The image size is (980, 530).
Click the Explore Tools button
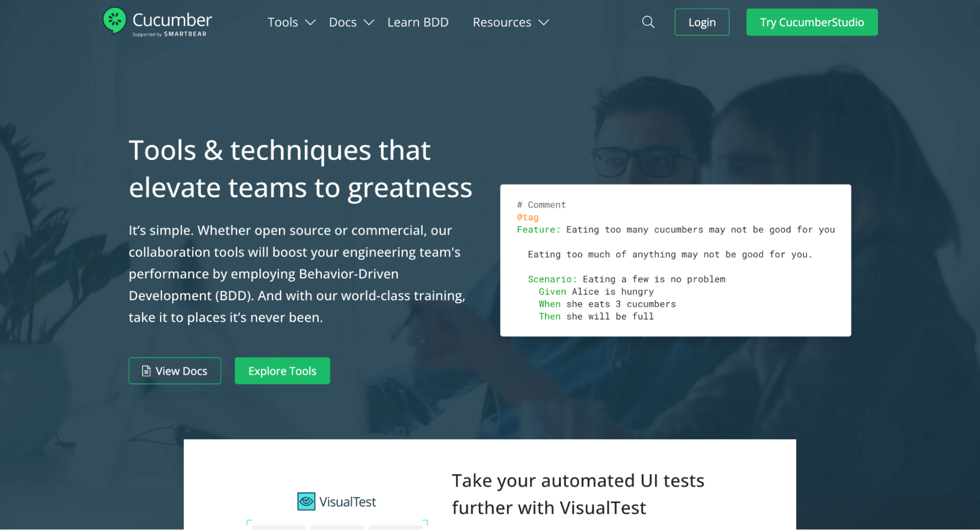click(282, 371)
